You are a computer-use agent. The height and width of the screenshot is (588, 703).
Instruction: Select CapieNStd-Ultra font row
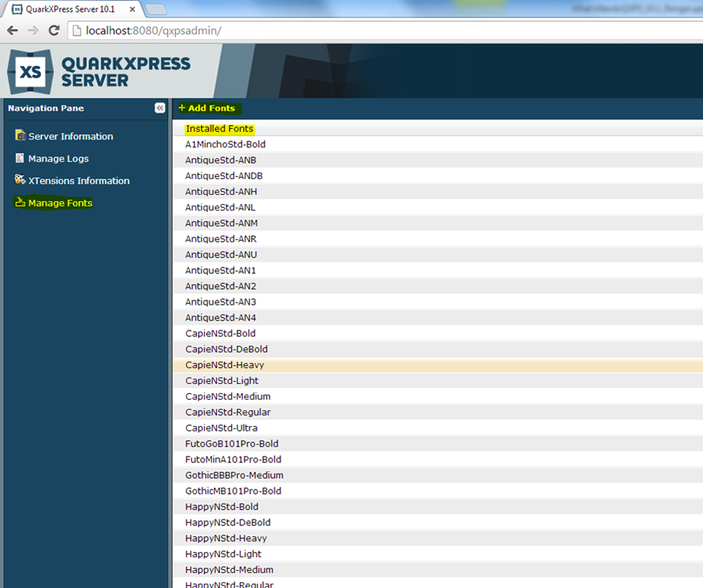click(438, 428)
